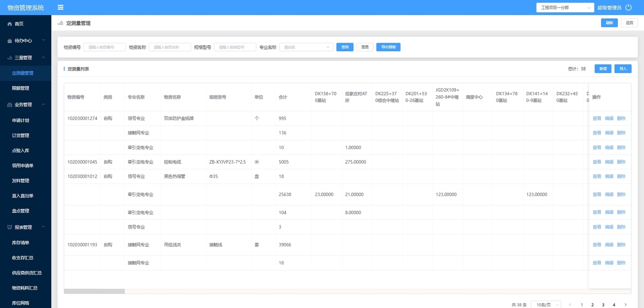Image resolution: width=644 pixels, height=308 pixels.
Task: Expand the 待办中心 menu group
Action: [44, 41]
